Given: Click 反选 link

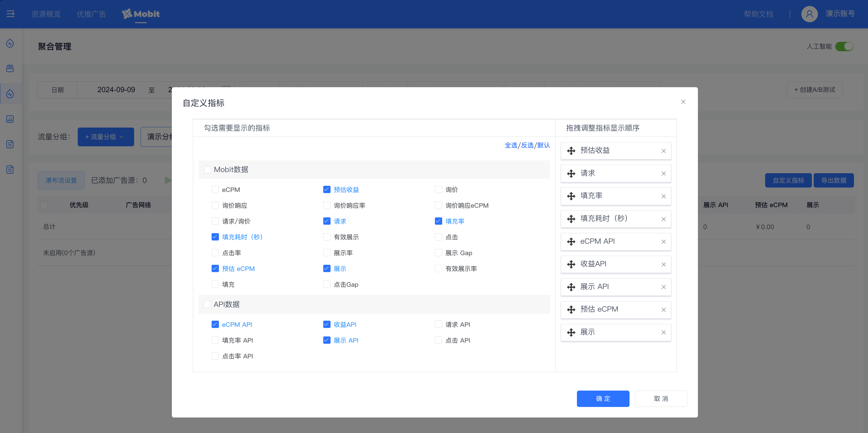Looking at the screenshot, I should [527, 145].
